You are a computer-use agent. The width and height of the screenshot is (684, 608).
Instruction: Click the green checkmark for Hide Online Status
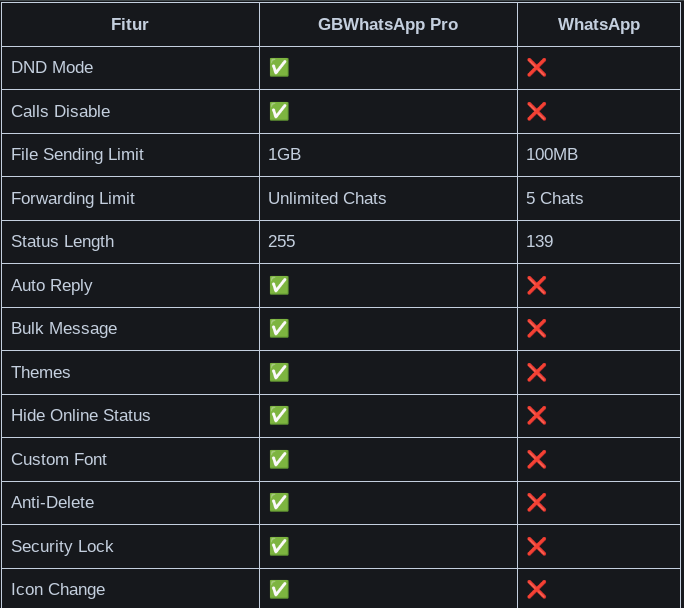pos(279,416)
